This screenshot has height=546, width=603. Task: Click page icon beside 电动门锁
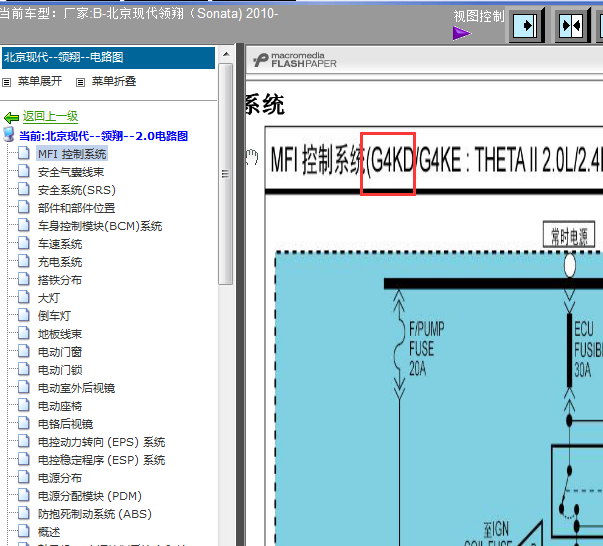(x=23, y=369)
